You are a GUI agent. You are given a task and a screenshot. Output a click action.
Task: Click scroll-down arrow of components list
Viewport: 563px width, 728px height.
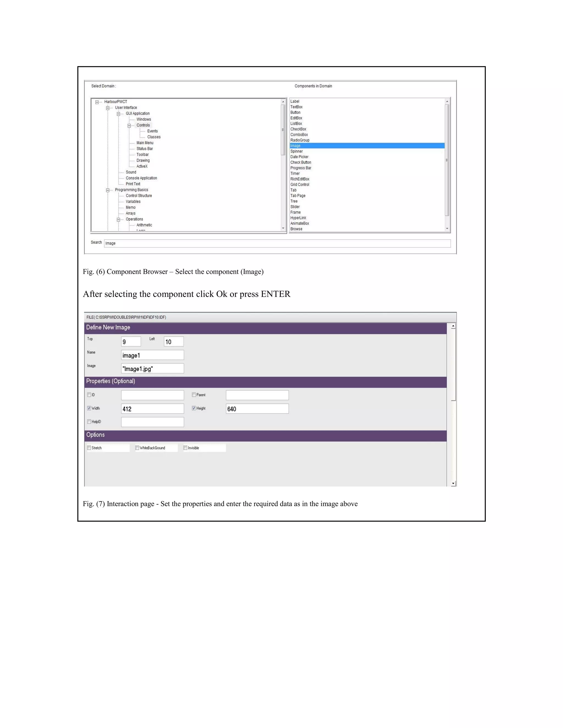click(x=447, y=229)
